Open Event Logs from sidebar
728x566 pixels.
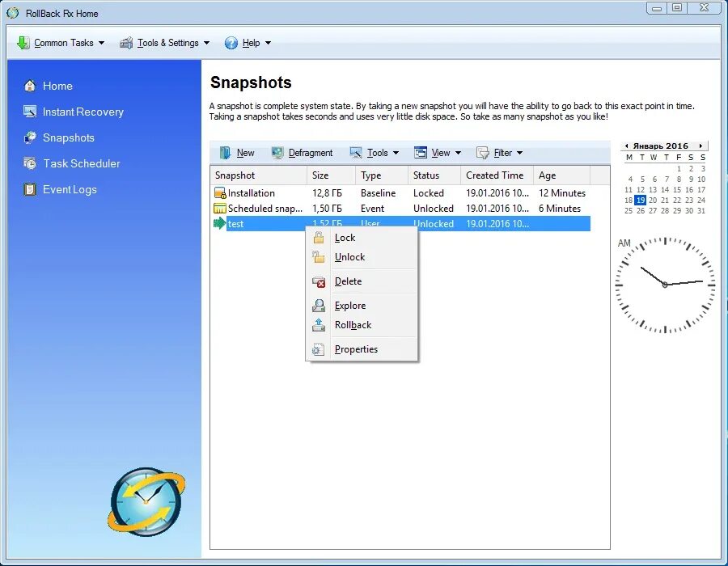click(70, 189)
